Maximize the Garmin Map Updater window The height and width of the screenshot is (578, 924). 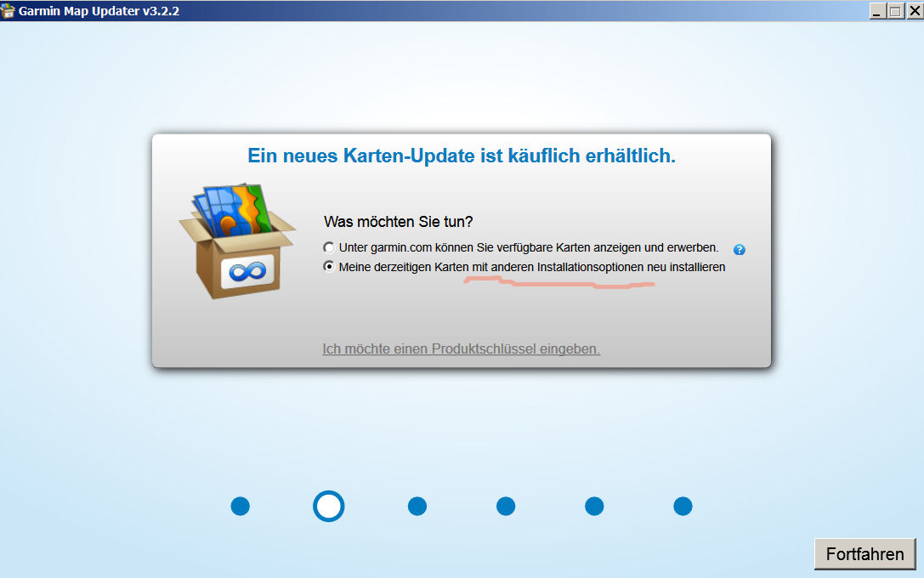(895, 11)
